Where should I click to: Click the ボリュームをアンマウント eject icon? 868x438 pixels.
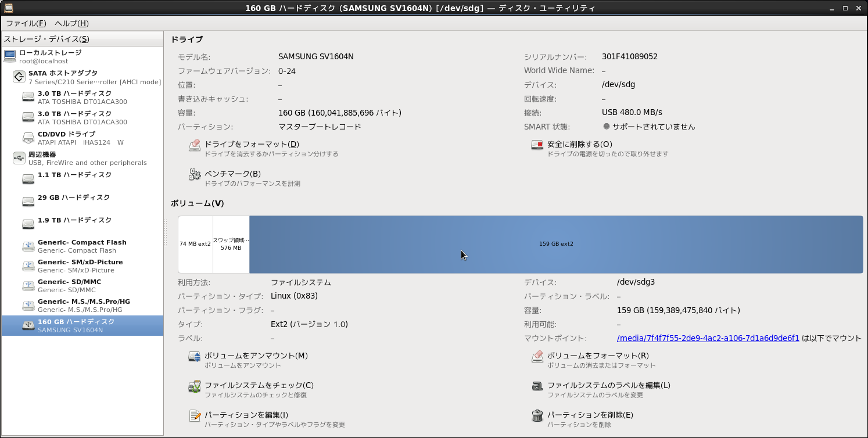(195, 357)
